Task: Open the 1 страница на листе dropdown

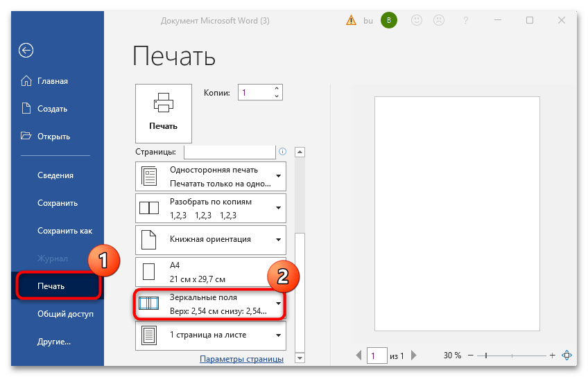Action: pyautogui.click(x=211, y=335)
